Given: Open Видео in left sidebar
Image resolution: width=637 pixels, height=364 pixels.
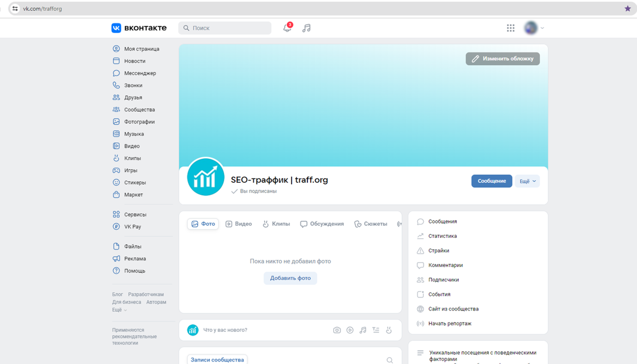Looking at the screenshot, I should click(126, 146).
